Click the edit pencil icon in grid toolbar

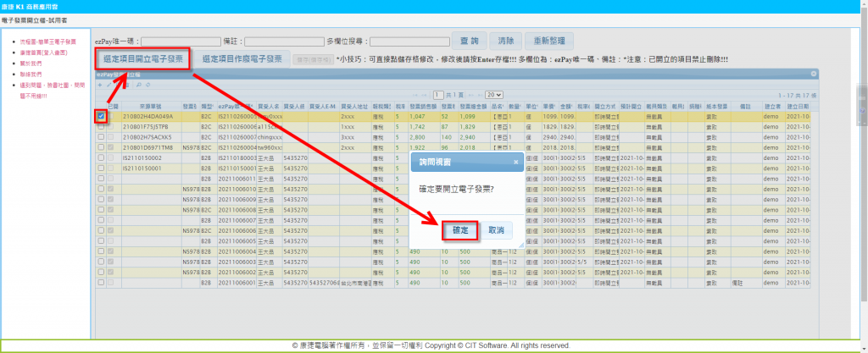[108, 85]
